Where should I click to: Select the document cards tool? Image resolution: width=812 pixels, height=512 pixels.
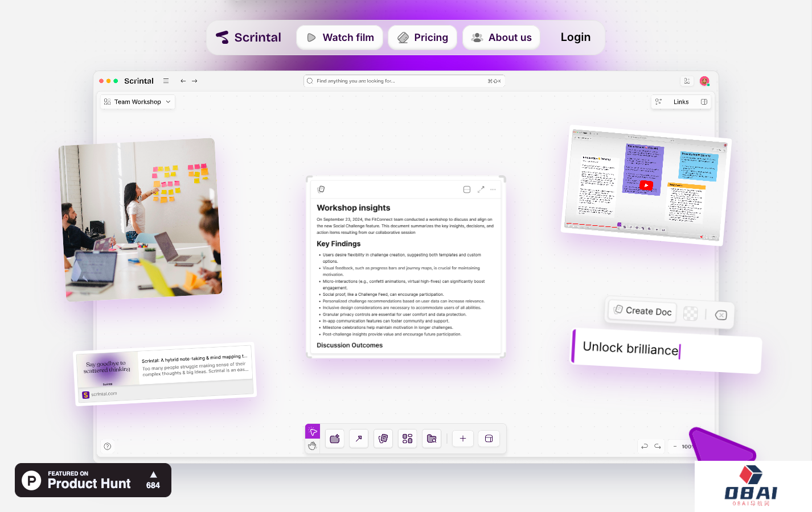click(383, 439)
